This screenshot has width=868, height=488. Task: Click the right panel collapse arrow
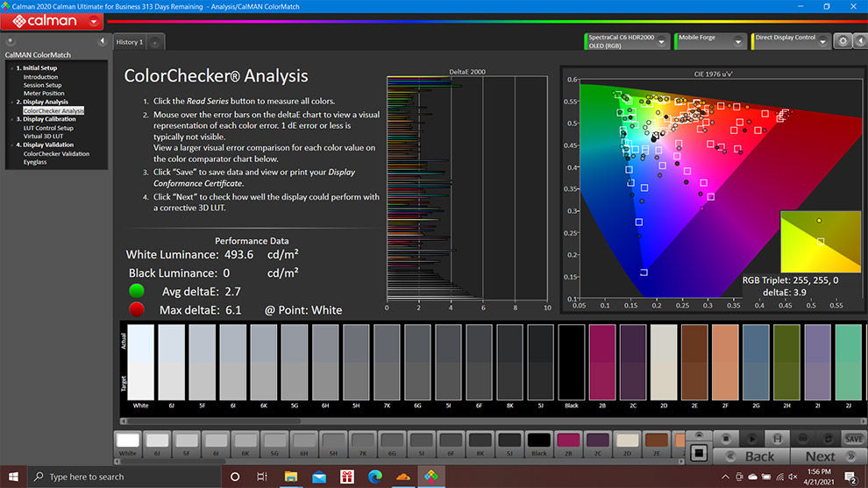(861, 41)
